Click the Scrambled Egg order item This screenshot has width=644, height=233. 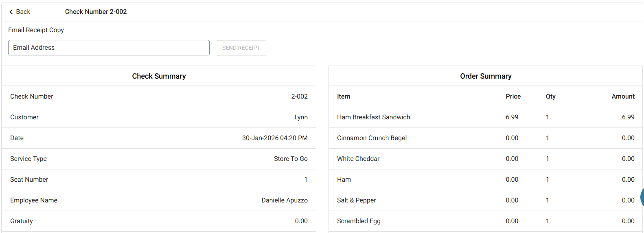[x=359, y=221]
